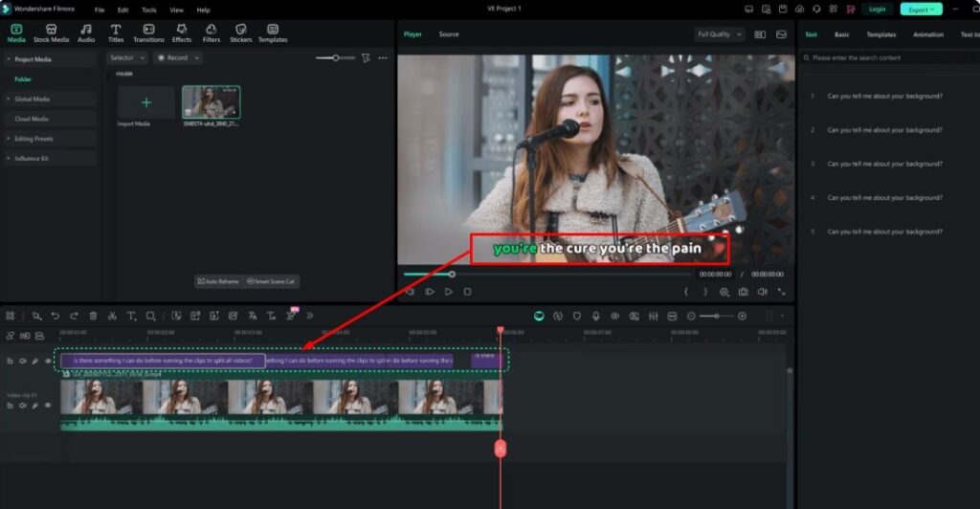Take a snapshot with the camera icon
Viewport: 980px width, 509px height.
[743, 292]
